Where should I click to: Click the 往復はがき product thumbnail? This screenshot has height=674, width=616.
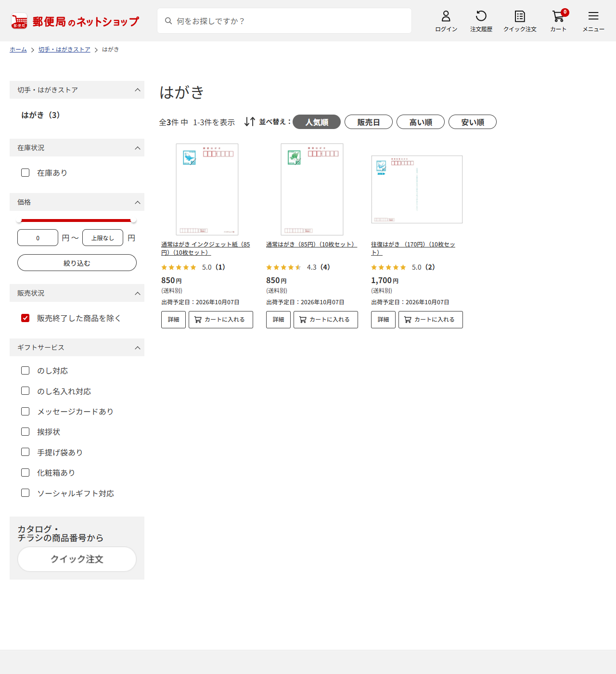click(417, 189)
